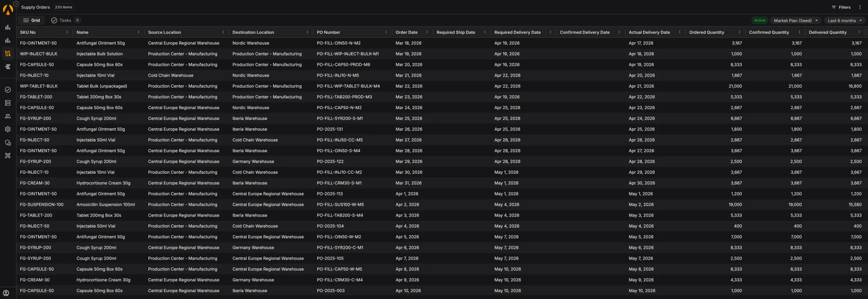Open the Confirmed Quantity column menu
This screenshot has height=299, width=868.
[799, 32]
